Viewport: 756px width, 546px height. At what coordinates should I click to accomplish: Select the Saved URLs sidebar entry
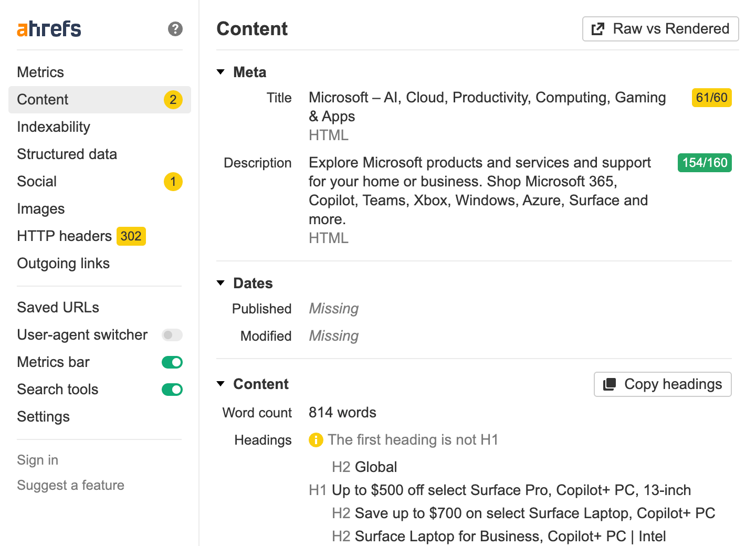coord(58,307)
